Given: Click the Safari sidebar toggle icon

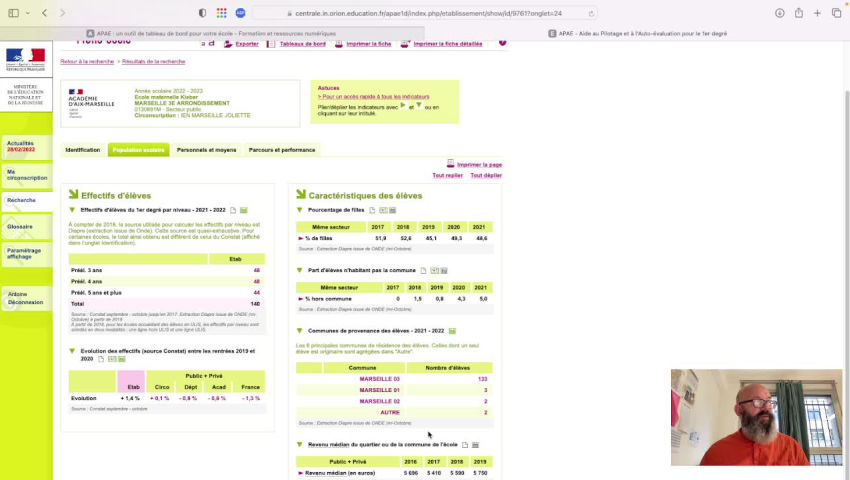Looking at the screenshot, I should click(16, 13).
